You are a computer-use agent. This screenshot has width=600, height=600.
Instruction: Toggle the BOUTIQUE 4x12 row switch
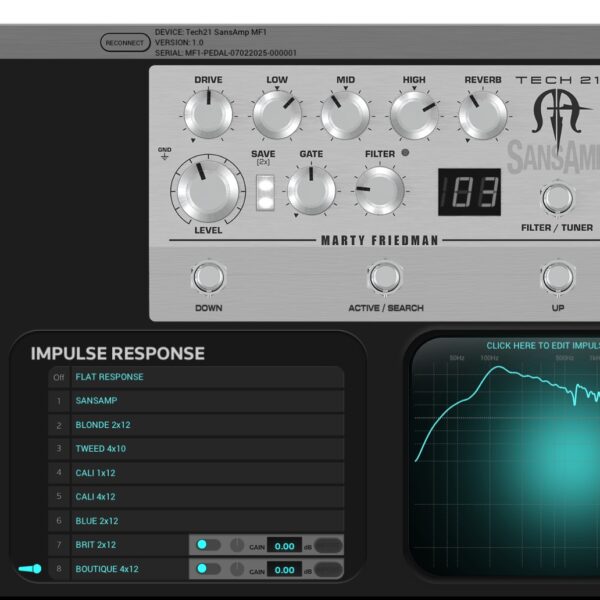click(x=208, y=569)
